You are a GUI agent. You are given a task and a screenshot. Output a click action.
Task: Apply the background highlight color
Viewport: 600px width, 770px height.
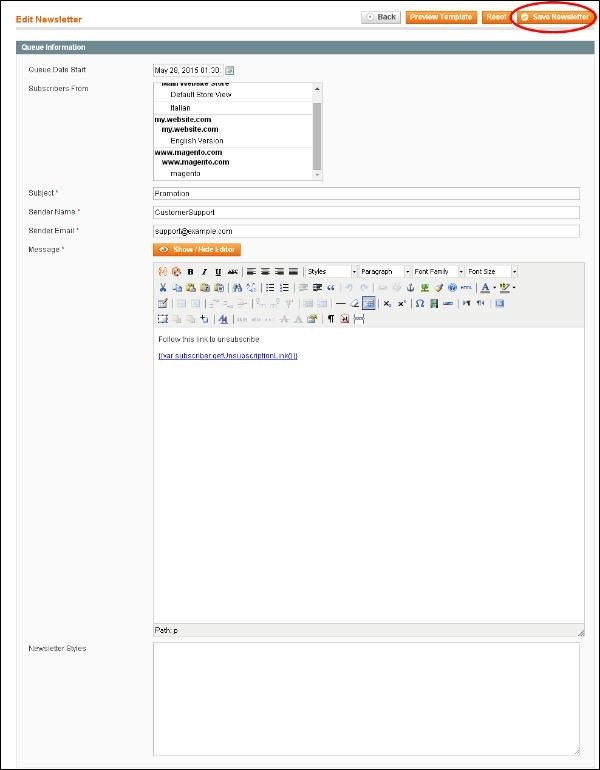click(504, 288)
